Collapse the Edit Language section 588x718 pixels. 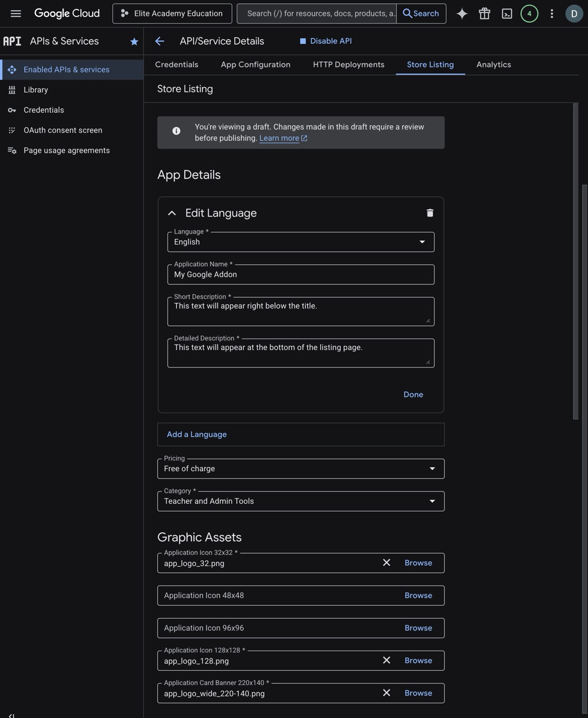(172, 213)
